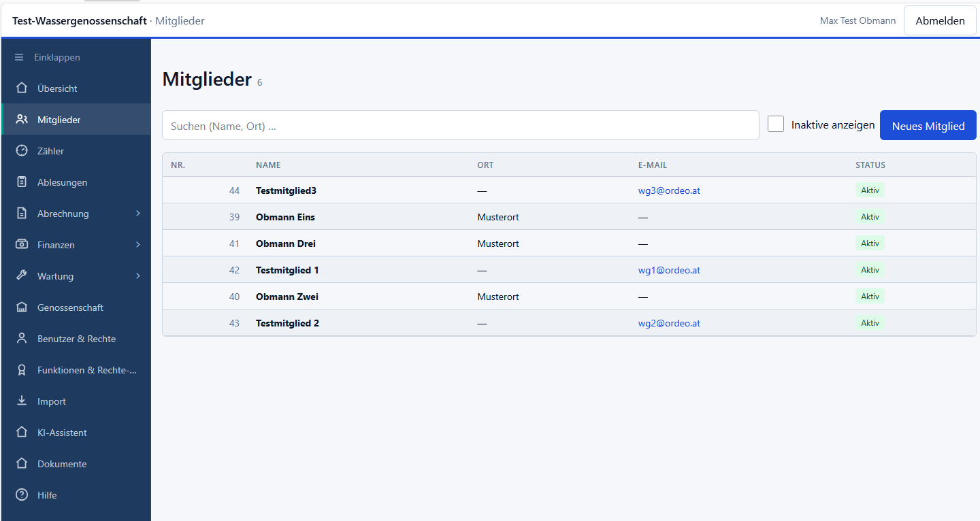Click member number 43
This screenshot has width=980, height=521.
234,323
